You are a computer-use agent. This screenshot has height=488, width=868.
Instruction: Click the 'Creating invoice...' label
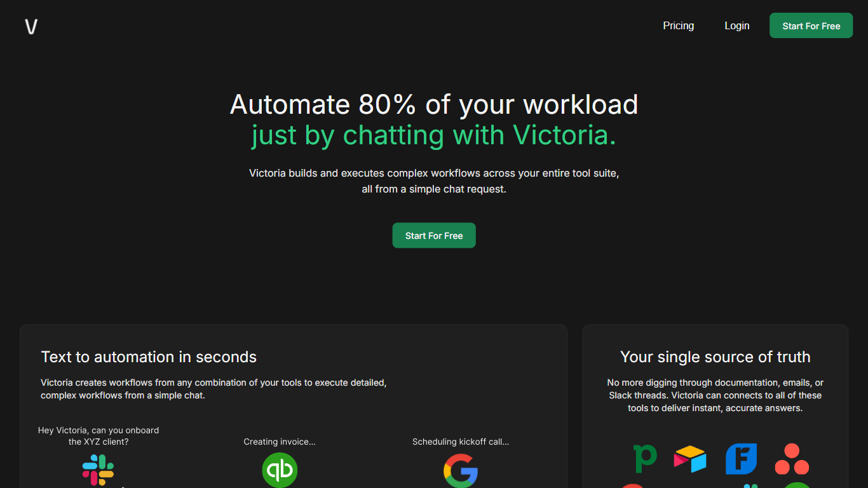(x=280, y=442)
